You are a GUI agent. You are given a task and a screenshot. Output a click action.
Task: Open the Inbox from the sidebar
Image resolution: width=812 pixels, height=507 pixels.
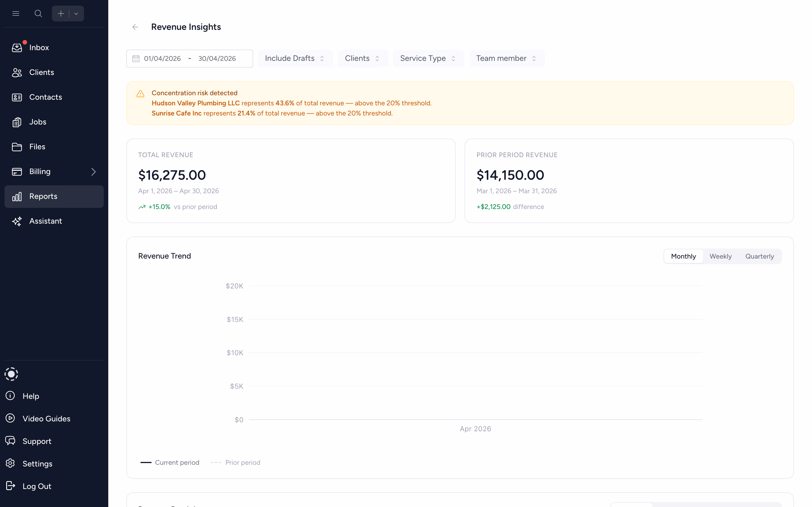pyautogui.click(x=39, y=47)
